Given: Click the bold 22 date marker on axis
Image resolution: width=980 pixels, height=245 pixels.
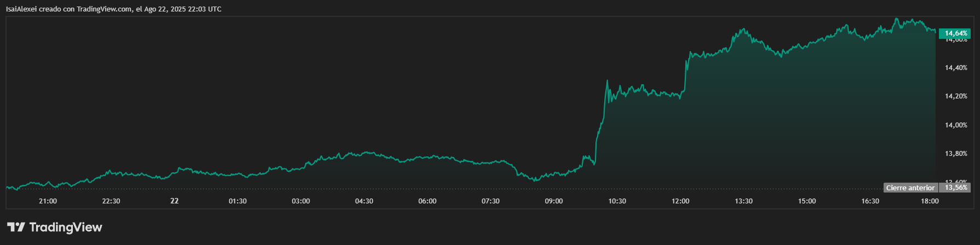Looking at the screenshot, I should [x=174, y=201].
